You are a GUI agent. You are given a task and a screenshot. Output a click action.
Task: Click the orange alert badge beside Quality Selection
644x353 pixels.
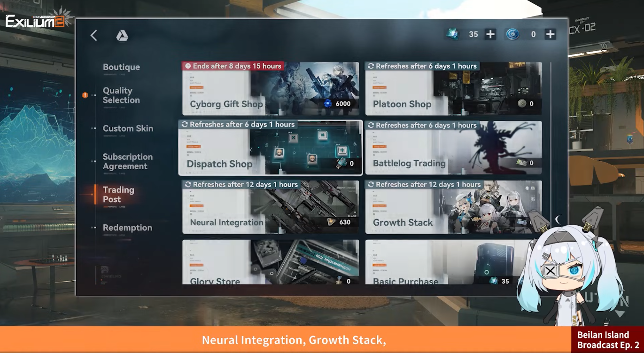(85, 95)
